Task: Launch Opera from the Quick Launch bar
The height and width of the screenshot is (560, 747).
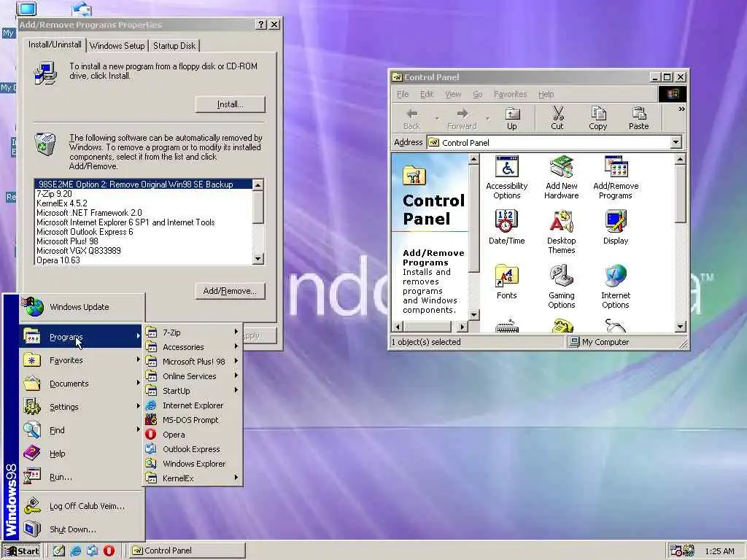Action: [x=109, y=551]
